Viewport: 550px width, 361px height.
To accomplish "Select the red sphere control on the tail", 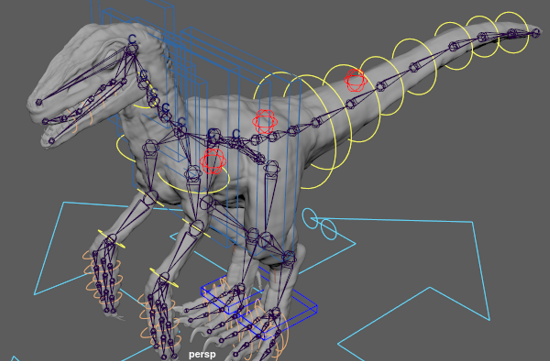I will click(x=356, y=80).
